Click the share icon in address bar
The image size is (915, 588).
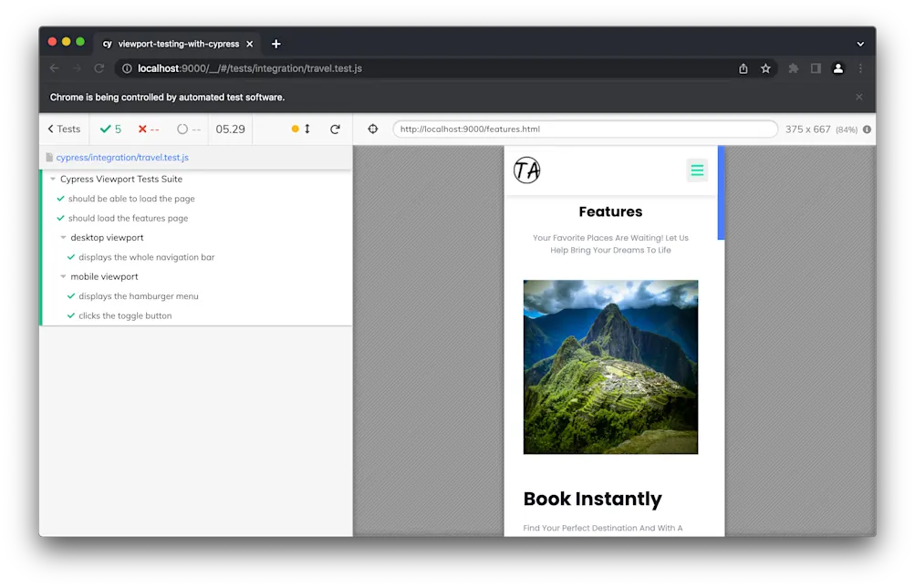[x=743, y=68]
